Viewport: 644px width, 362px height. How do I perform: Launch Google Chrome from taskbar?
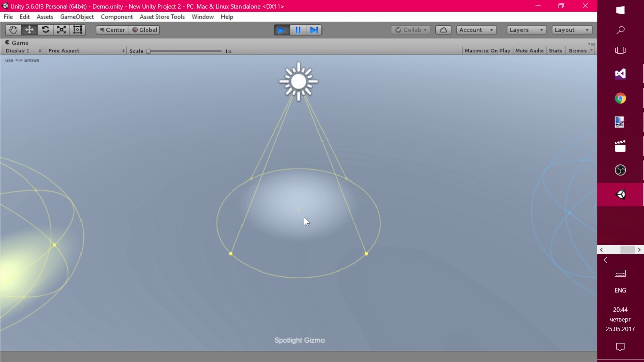point(620,98)
